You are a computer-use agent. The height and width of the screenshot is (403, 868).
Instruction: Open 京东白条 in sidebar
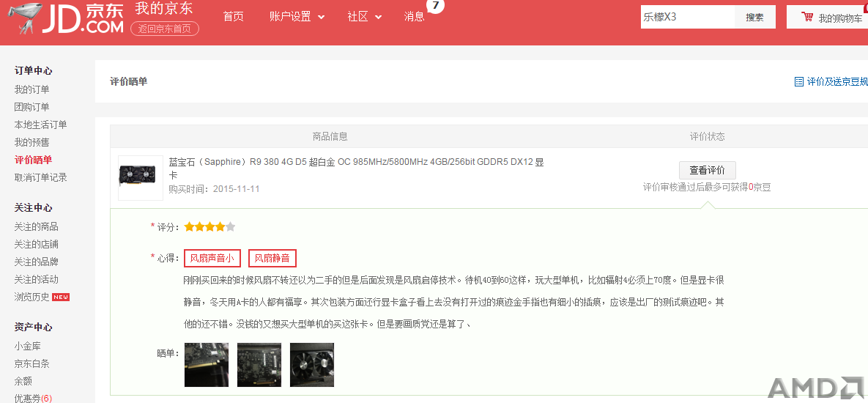tap(31, 364)
